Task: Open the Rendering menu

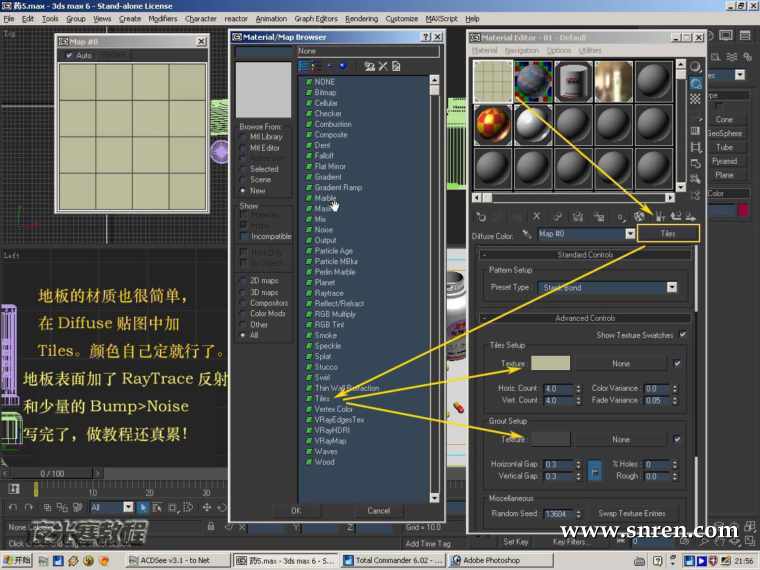Action: (361, 19)
